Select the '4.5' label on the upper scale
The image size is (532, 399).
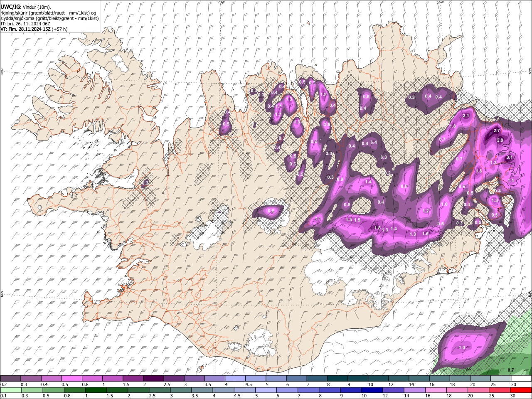point(249,384)
